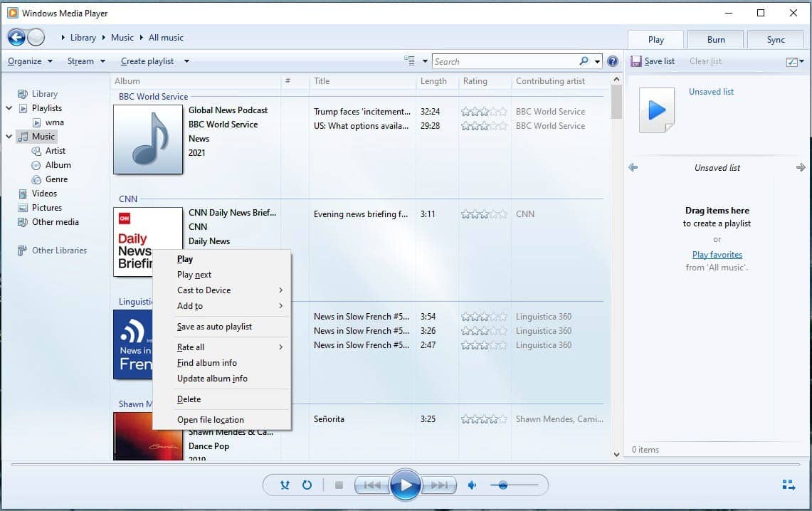The height and width of the screenshot is (511, 812).
Task: Switch to the Burn tab
Action: [716, 39]
